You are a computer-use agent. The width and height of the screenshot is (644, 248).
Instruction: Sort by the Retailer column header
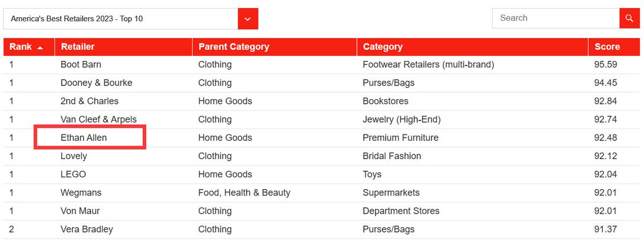click(78, 47)
